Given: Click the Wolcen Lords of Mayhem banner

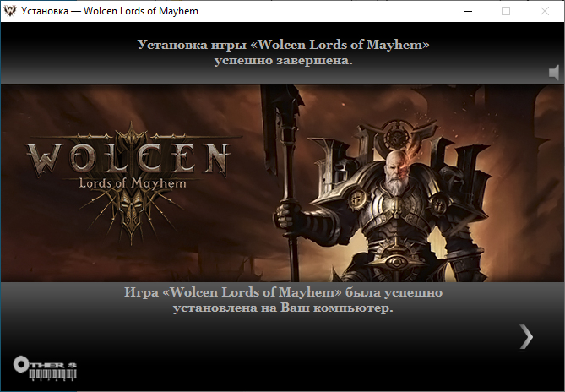Looking at the screenshot, I should [282, 183].
